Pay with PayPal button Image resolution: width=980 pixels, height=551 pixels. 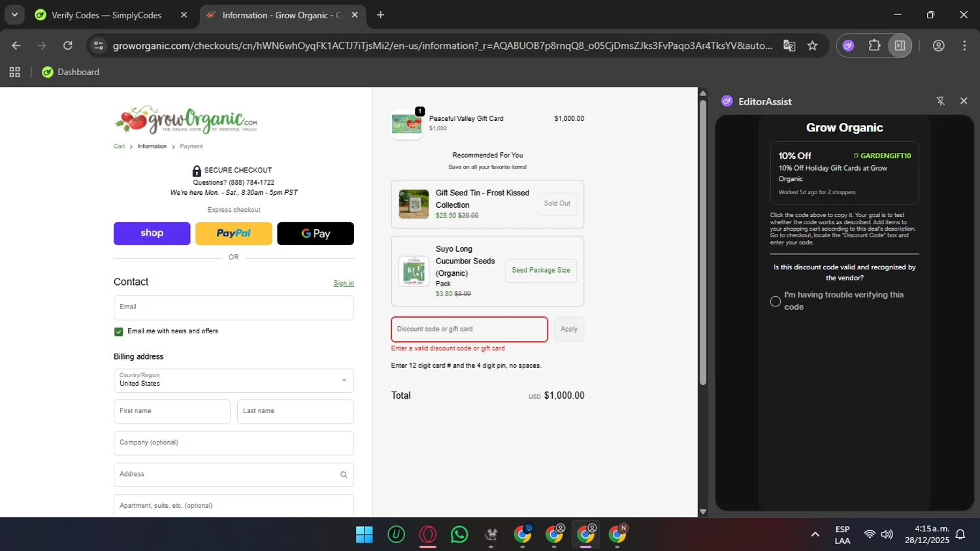233,233
